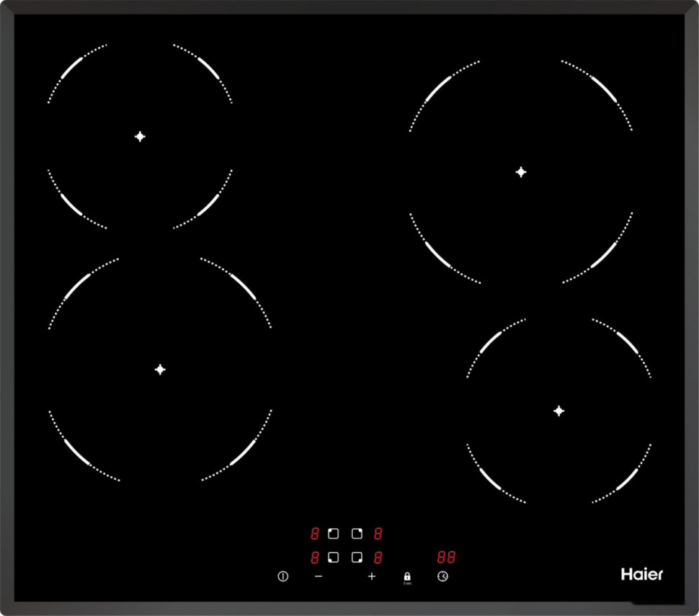Tap the timer clock icon
Screen dimensions: 699x616
[442, 576]
